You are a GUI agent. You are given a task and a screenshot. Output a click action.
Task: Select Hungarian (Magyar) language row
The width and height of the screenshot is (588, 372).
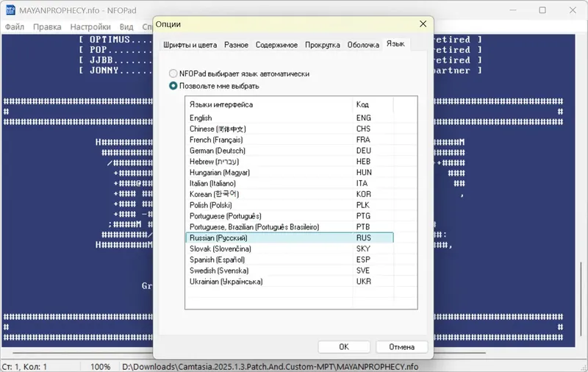point(290,173)
